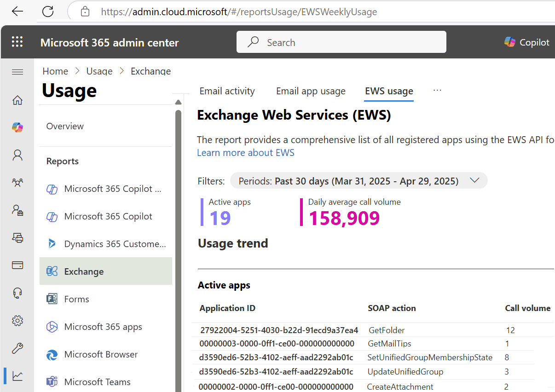Select the Exchange report in sidebar
The width and height of the screenshot is (555, 392).
point(105,271)
